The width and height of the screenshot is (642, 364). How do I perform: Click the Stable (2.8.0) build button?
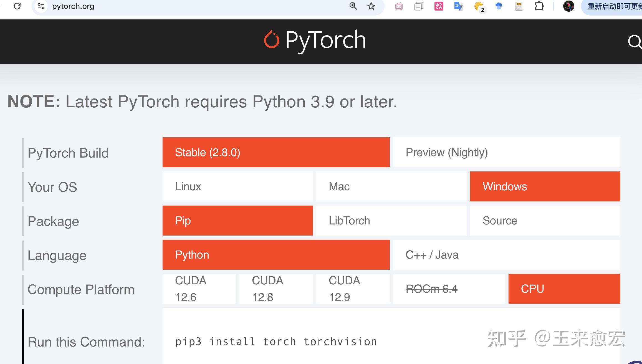pos(276,152)
